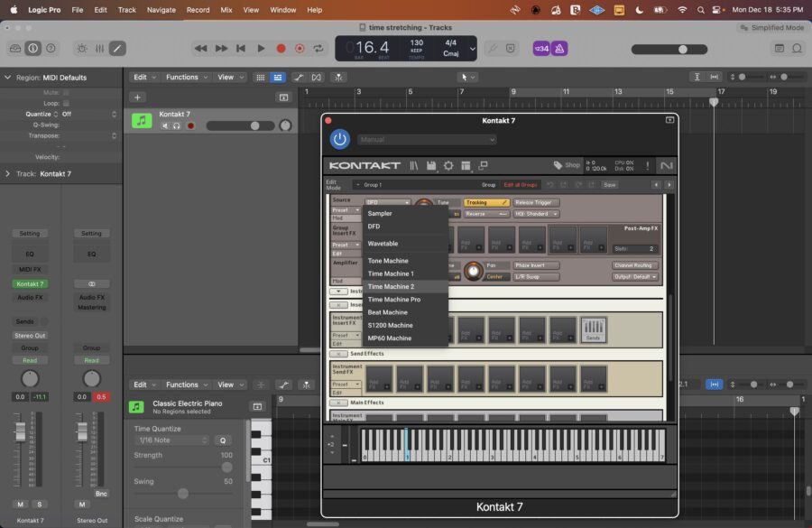The image size is (812, 528).
Task: Open the Kontakt settings gear icon
Action: click(x=448, y=166)
